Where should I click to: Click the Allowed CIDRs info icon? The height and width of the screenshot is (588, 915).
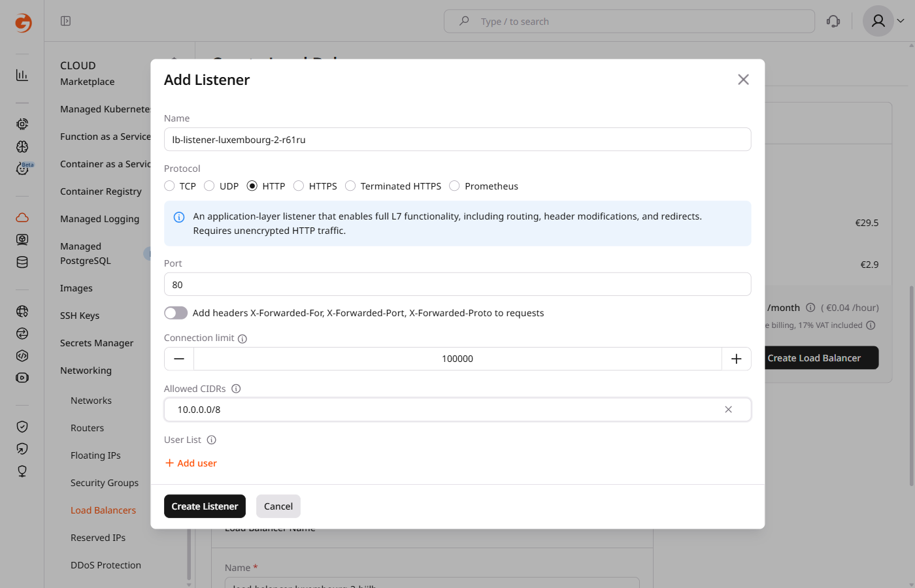[x=236, y=389]
